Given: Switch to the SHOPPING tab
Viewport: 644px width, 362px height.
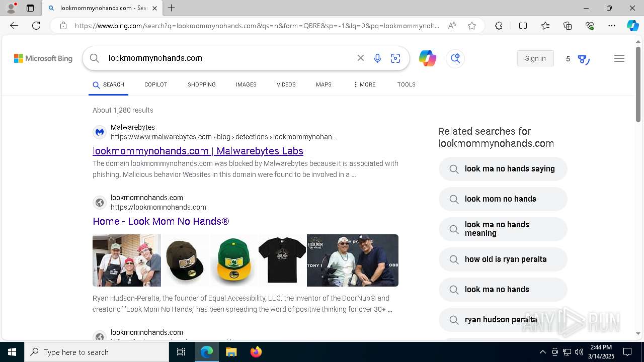Looking at the screenshot, I should [202, 84].
